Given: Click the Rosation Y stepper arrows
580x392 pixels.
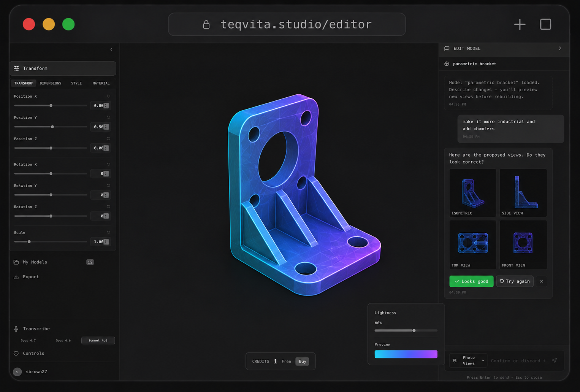Looking at the screenshot, I should point(106,195).
